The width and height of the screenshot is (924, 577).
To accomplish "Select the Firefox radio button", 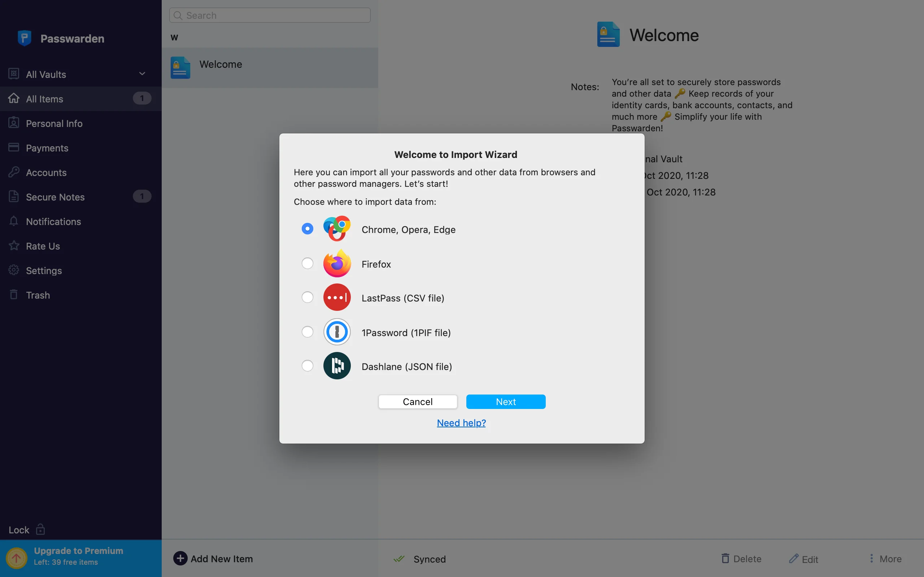I will click(308, 263).
